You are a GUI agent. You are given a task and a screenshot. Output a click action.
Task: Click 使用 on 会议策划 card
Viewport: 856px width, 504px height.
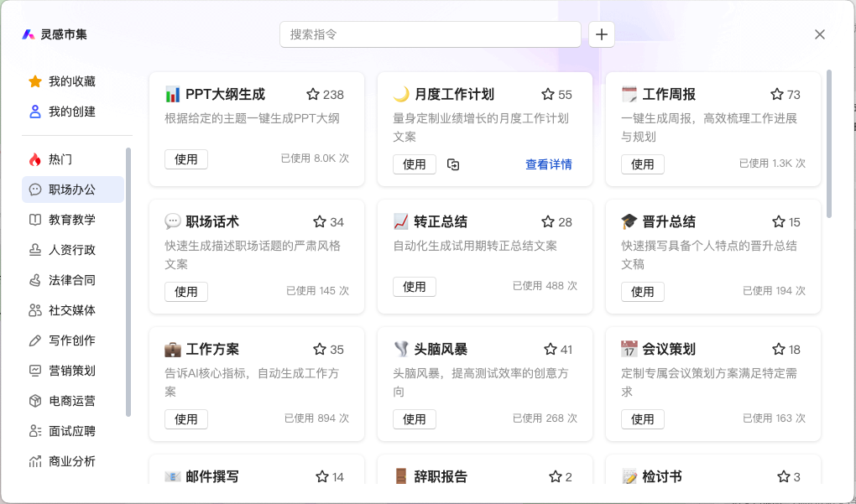(x=643, y=419)
